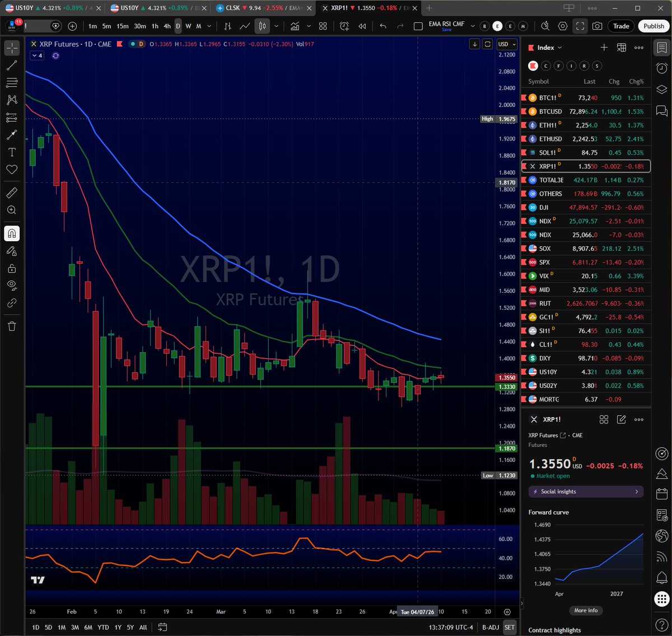Click the green 1.1870 price line label
This screenshot has height=636, width=672.
[506, 448]
